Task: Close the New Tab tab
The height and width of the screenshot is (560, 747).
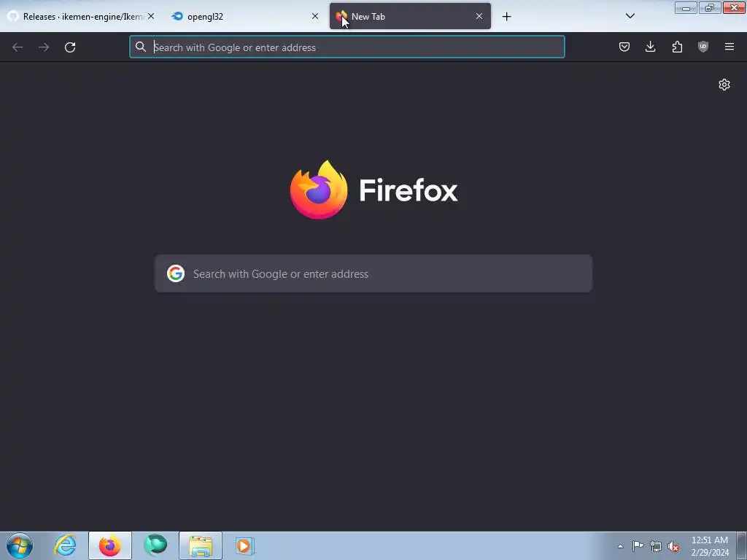Action: click(x=479, y=16)
